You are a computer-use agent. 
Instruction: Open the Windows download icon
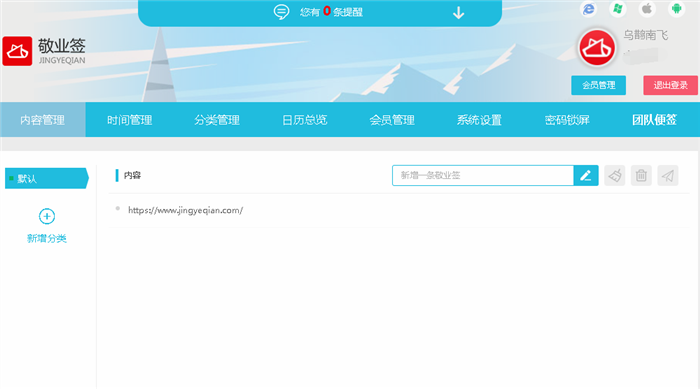click(618, 8)
